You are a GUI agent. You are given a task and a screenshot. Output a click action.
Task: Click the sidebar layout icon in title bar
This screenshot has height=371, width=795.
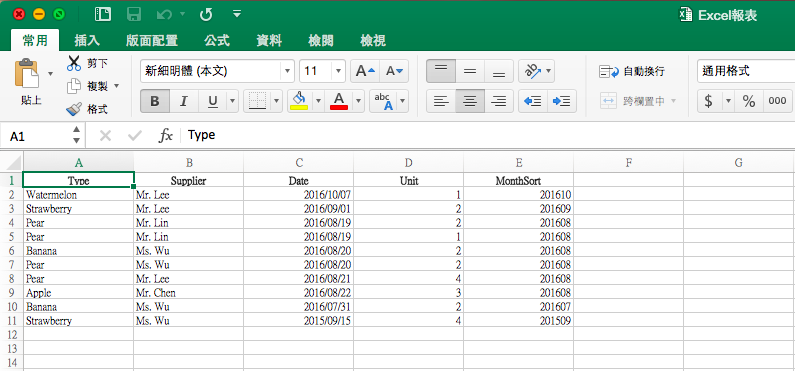click(103, 14)
